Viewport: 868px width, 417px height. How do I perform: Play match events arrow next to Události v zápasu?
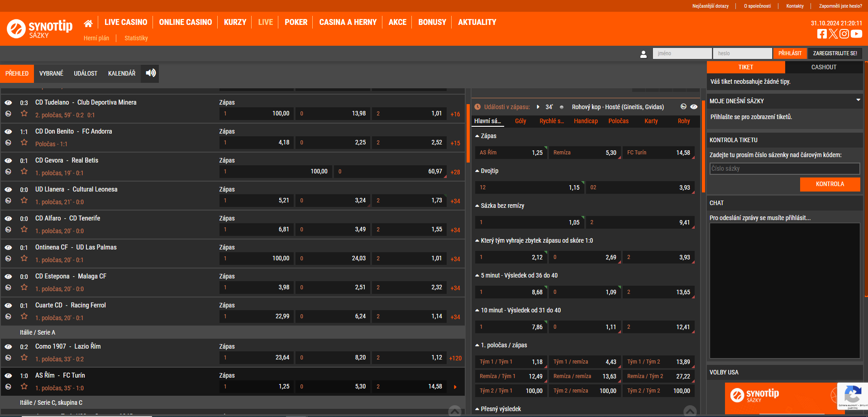pos(538,107)
